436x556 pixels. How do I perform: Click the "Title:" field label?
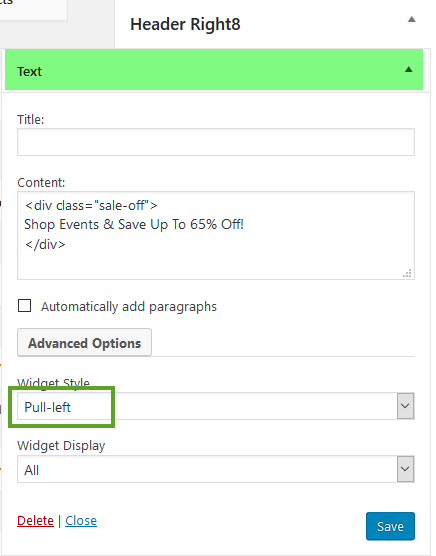pos(30,119)
